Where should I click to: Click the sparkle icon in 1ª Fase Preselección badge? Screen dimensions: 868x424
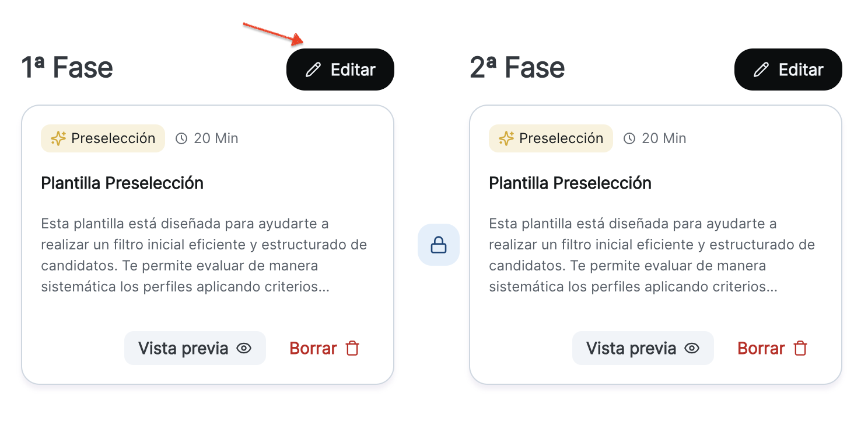click(x=58, y=138)
